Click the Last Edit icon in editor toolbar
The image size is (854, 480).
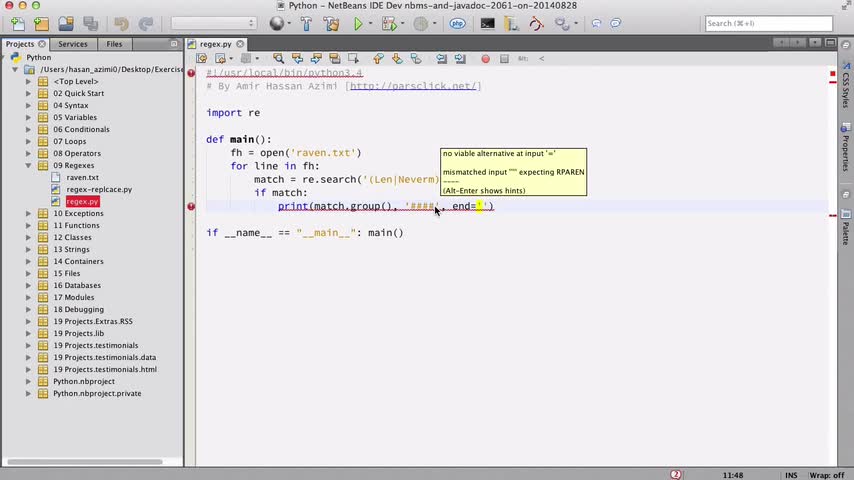pos(202,58)
